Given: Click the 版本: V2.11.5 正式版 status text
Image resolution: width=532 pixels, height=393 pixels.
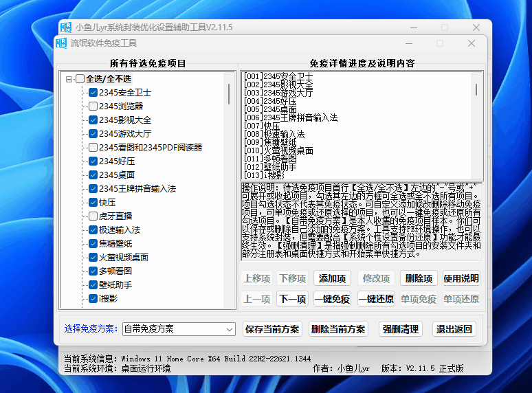Looking at the screenshot, I should pos(423,368).
